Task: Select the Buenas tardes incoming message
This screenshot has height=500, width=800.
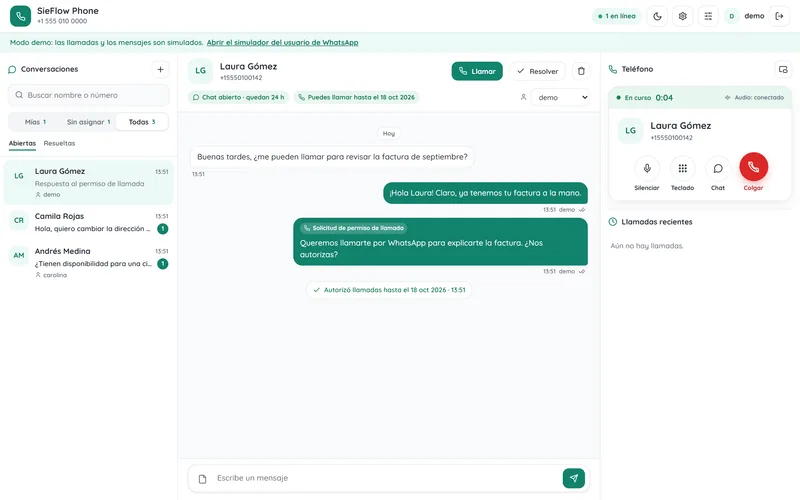Action: click(x=332, y=157)
